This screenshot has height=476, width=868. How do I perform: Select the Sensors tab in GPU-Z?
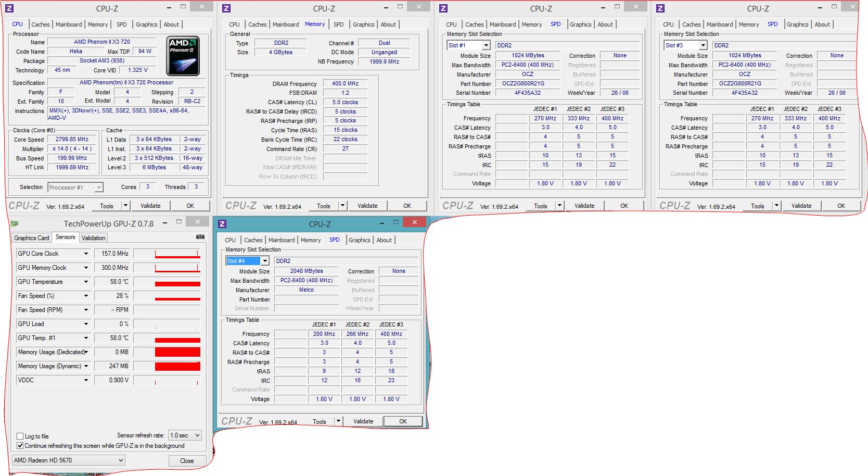tap(66, 237)
